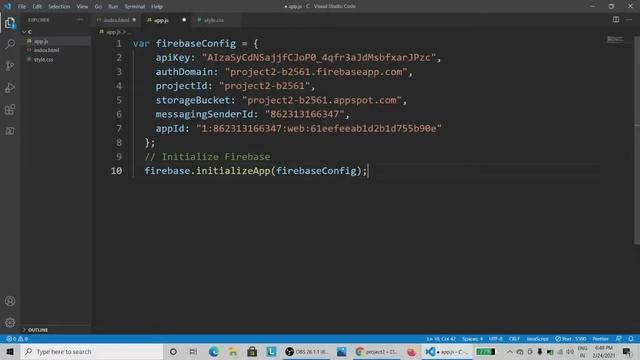Image resolution: width=640 pixels, height=360 pixels.
Task: Select language mode JavaScript in status bar
Action: tap(537, 339)
